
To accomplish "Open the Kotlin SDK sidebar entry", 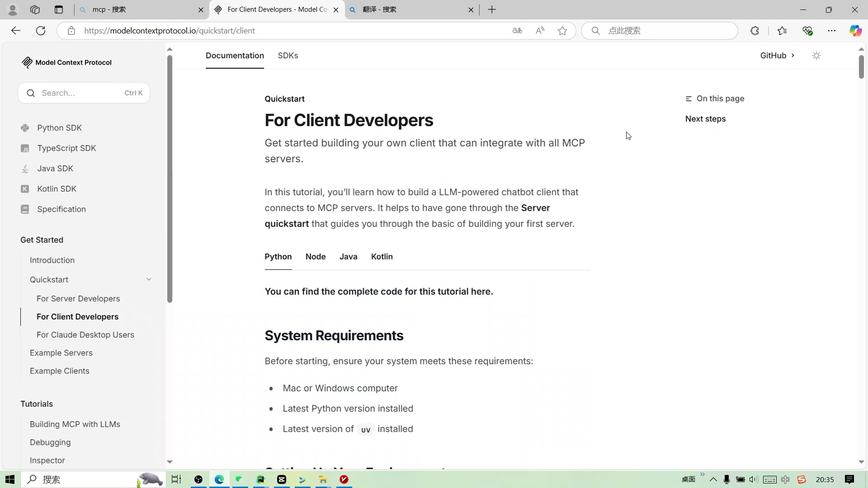I will point(57,189).
